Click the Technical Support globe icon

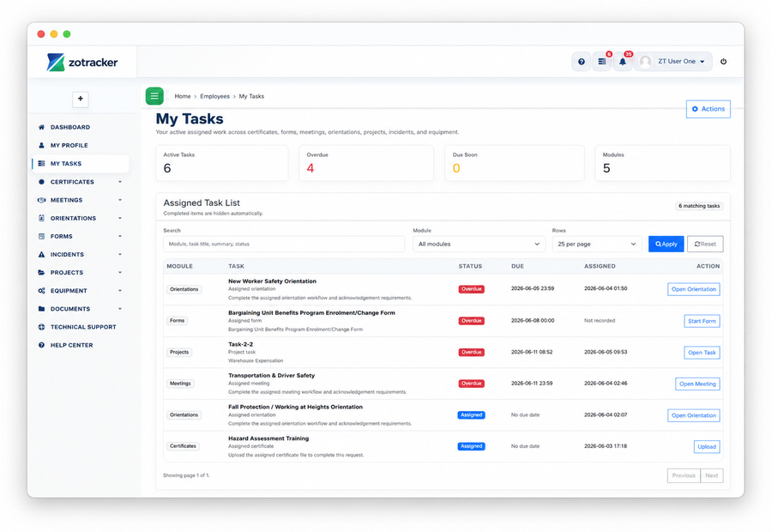click(x=41, y=327)
